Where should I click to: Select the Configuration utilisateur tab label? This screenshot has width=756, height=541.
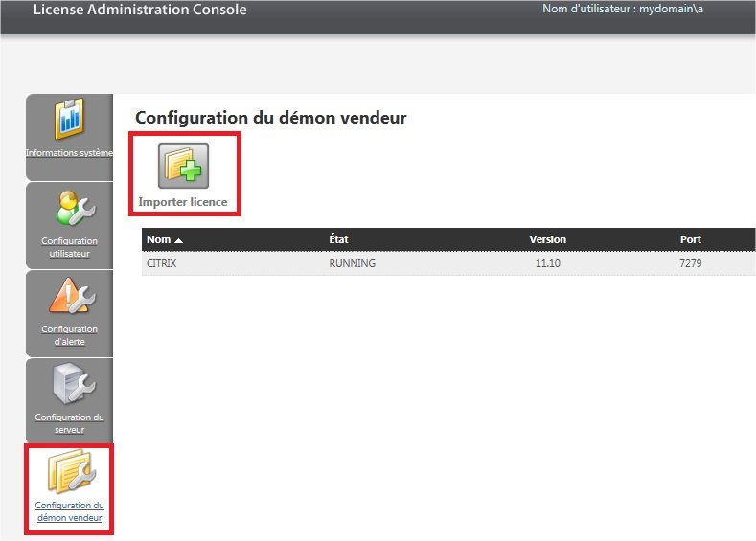(69, 247)
